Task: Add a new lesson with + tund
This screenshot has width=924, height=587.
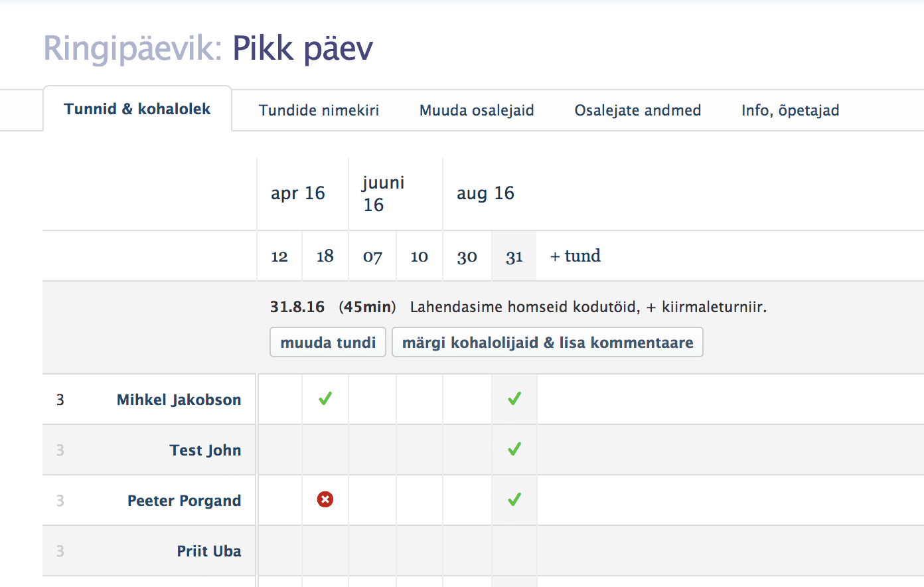Action: 576,256
